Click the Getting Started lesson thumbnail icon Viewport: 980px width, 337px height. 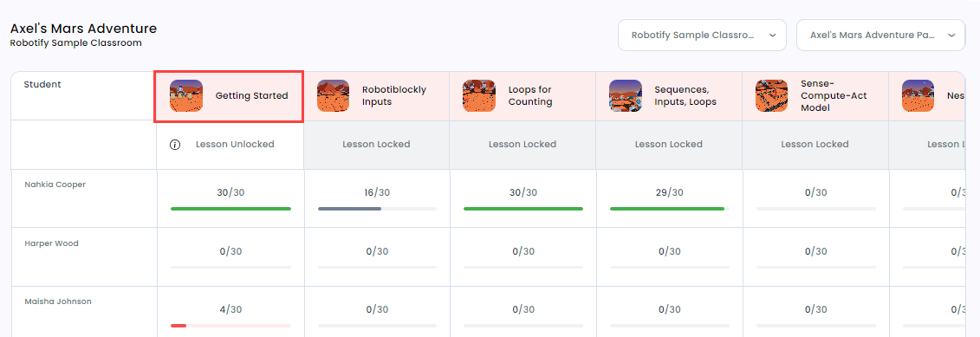(186, 95)
